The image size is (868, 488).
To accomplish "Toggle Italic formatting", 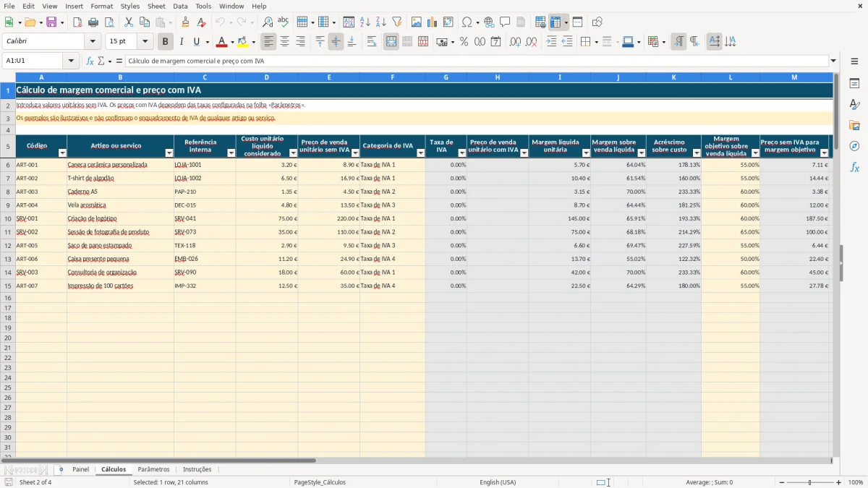I will pos(182,42).
